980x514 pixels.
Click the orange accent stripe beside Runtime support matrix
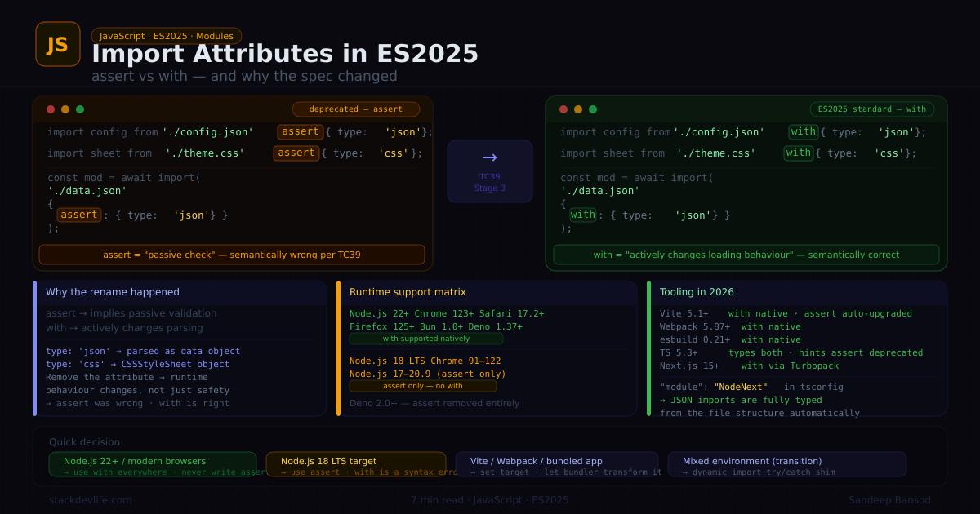[338, 348]
